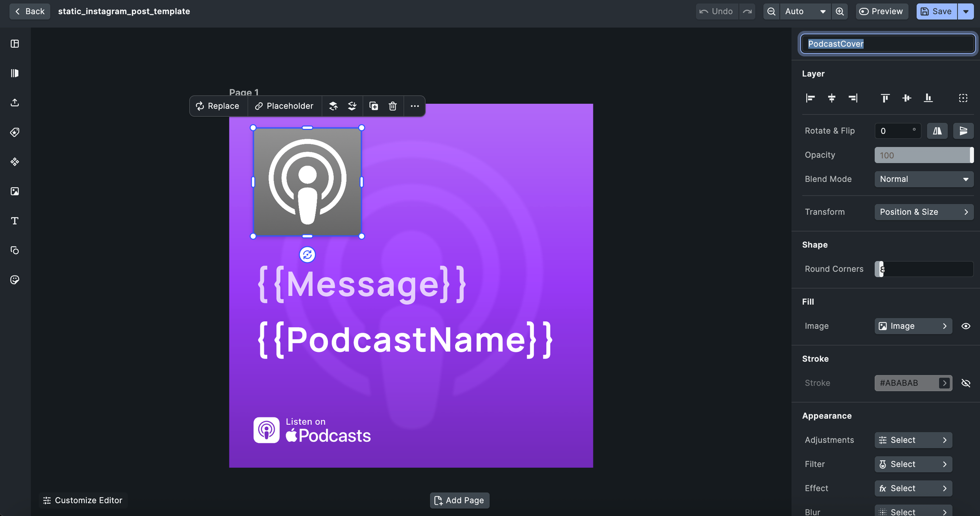Adjust the Round Corners slider
980x516 pixels.
click(924, 269)
